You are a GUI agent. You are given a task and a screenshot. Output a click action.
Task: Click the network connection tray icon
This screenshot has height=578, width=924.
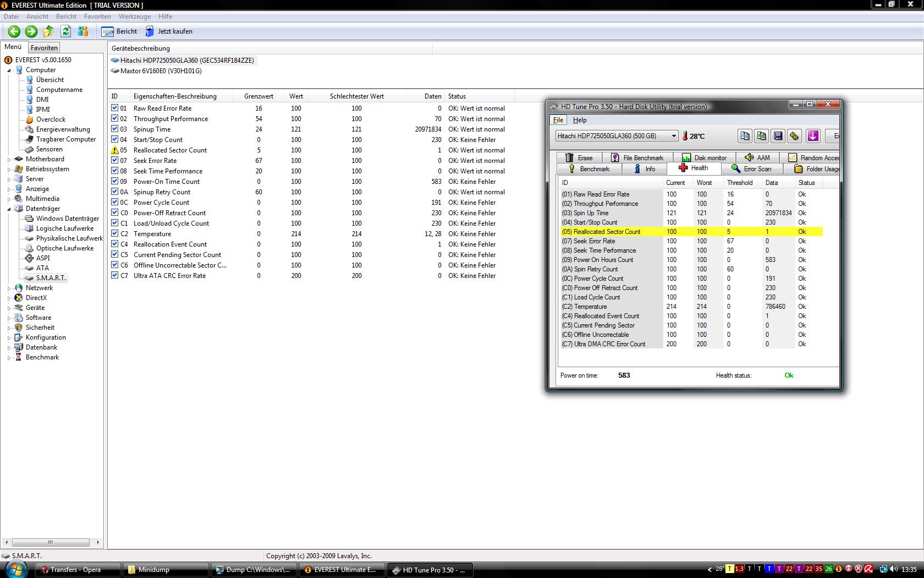[883, 569]
